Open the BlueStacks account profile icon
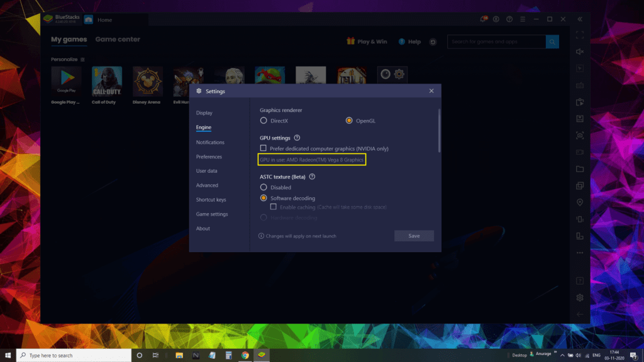Image resolution: width=644 pixels, height=362 pixels. click(496, 19)
